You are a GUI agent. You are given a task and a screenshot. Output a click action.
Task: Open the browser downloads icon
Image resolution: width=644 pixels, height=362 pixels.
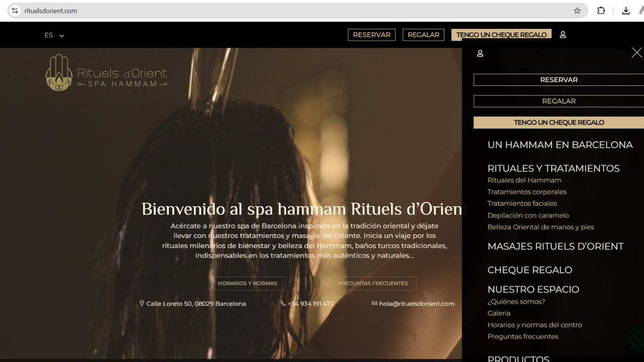pos(626,10)
